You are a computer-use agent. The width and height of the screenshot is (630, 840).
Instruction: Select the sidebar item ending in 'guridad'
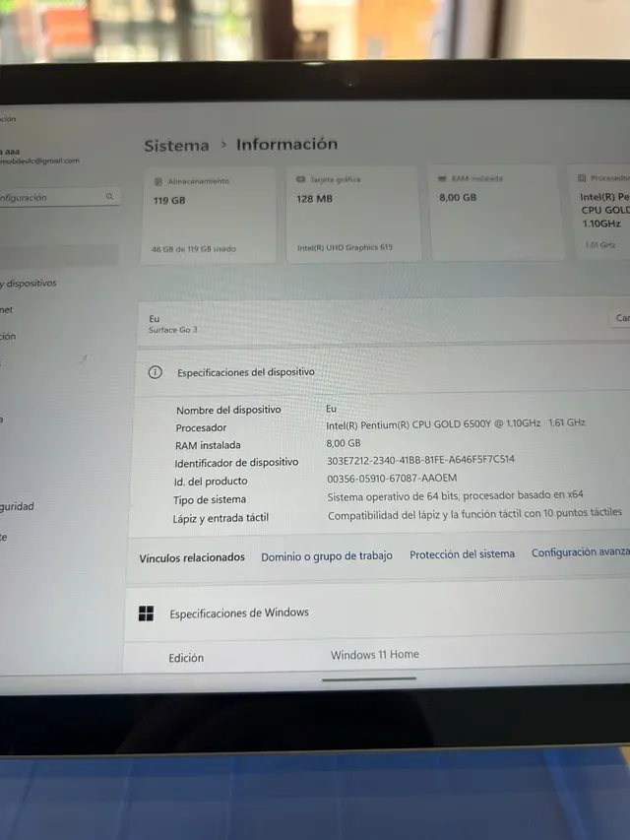click(17, 506)
